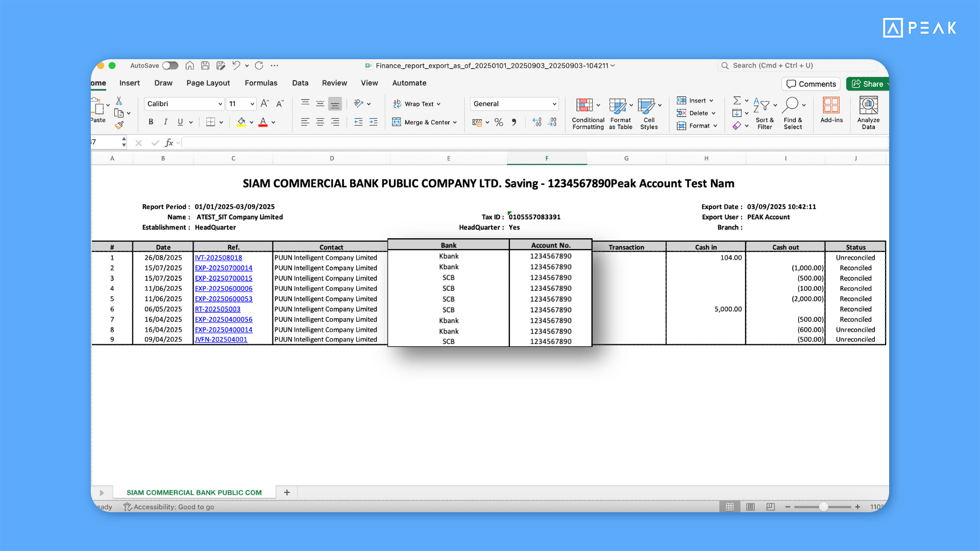Click Conditional Formatting icon
980x551 pixels.
coord(584,105)
